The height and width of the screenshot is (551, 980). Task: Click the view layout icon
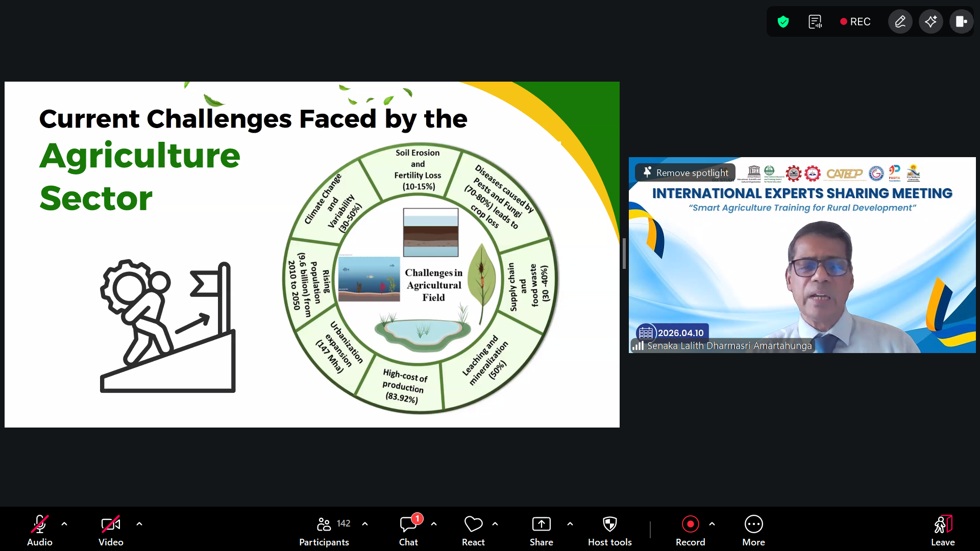pos(961,22)
